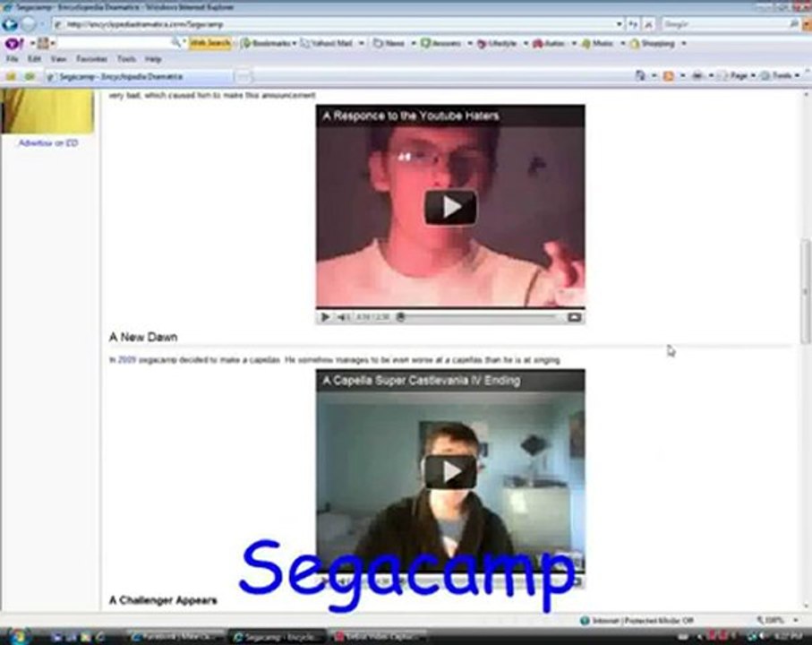
Task: Click the A New Dawn heading
Action: coord(143,337)
